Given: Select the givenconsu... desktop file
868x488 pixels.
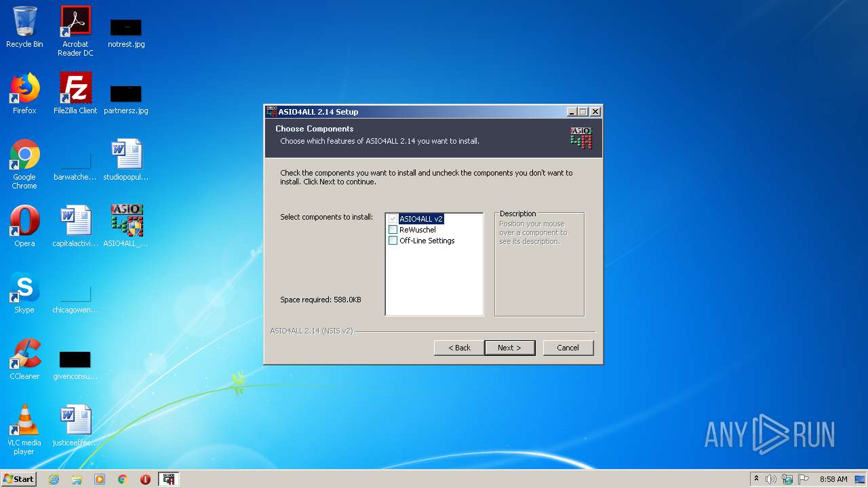Looking at the screenshot, I should click(x=75, y=365).
